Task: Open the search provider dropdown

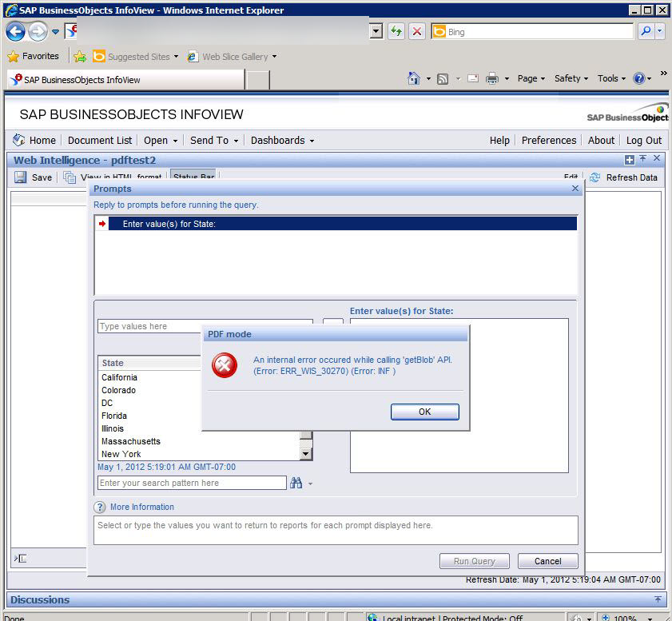Action: pos(659,31)
